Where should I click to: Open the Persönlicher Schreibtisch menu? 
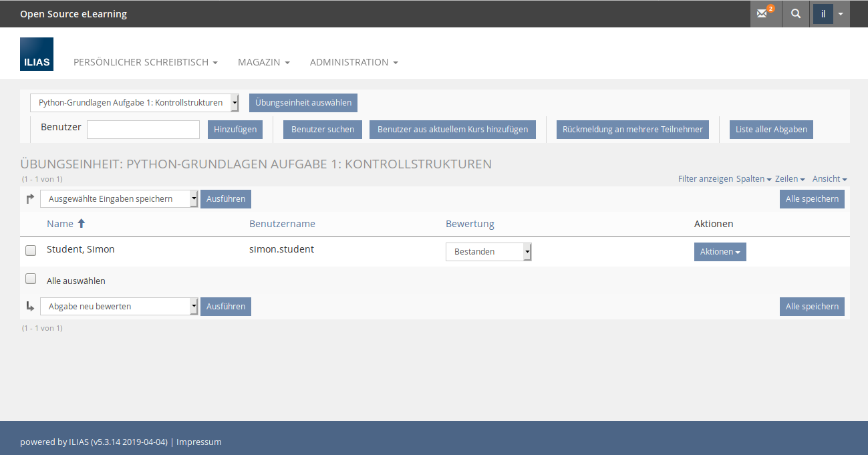coord(146,62)
